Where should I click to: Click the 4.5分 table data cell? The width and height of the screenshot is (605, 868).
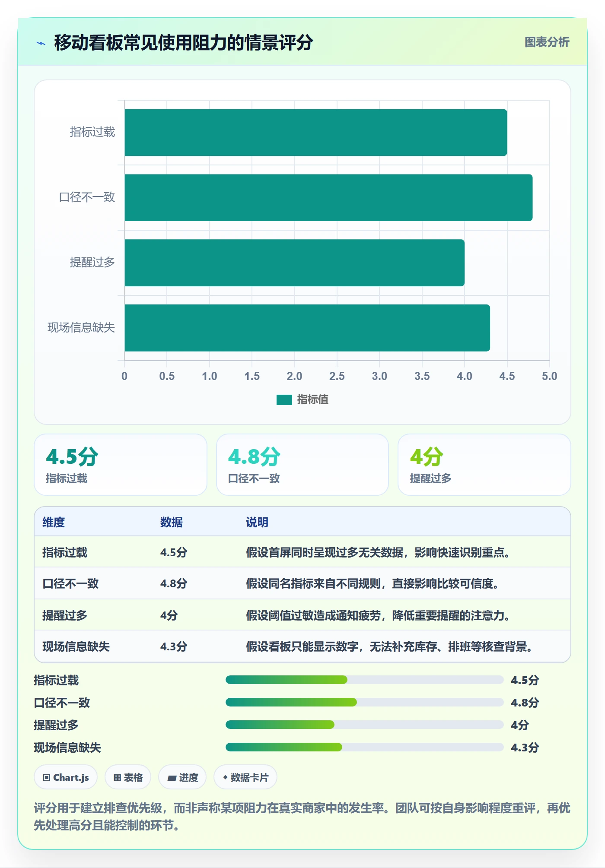click(x=174, y=553)
